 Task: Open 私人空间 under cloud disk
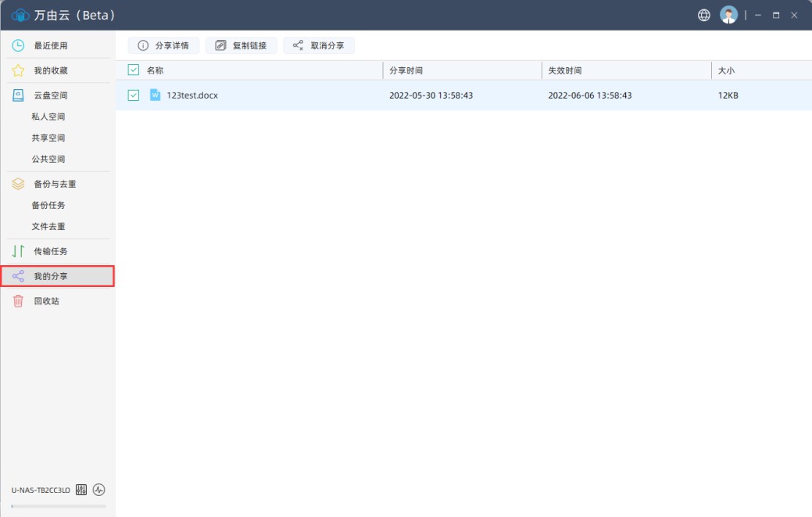pos(48,116)
